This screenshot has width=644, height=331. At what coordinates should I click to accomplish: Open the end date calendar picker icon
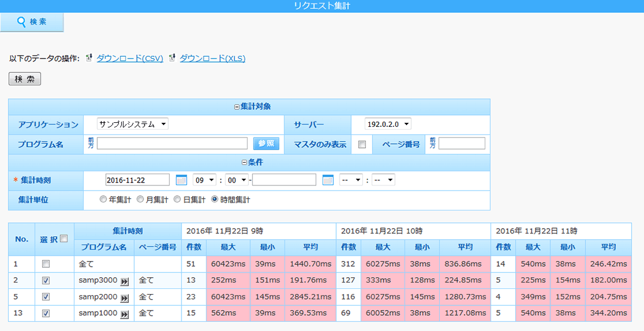pyautogui.click(x=328, y=180)
